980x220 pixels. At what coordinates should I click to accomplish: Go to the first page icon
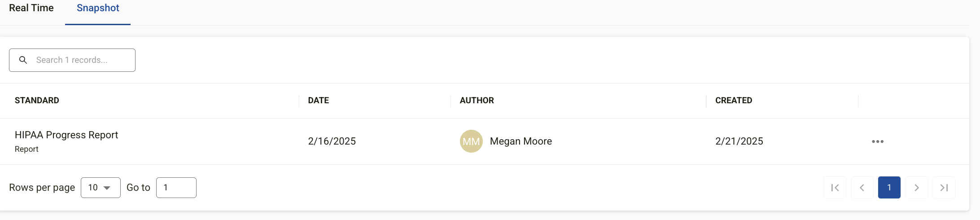point(835,188)
